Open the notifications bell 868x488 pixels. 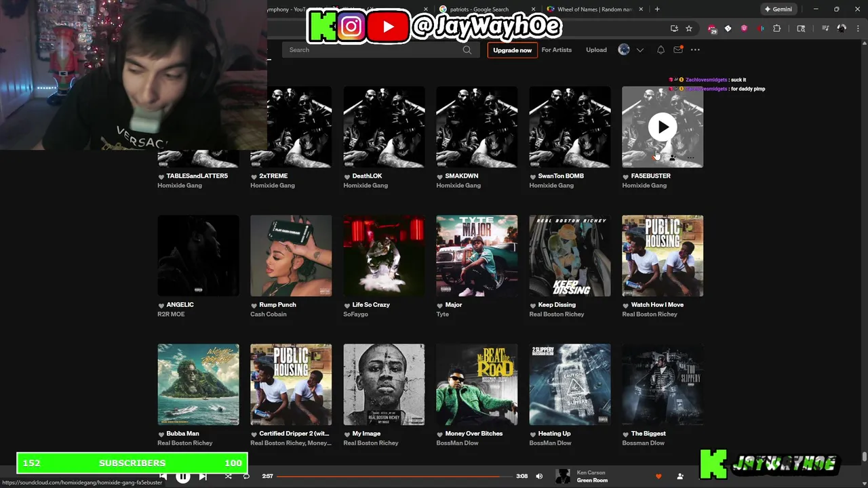coord(660,49)
